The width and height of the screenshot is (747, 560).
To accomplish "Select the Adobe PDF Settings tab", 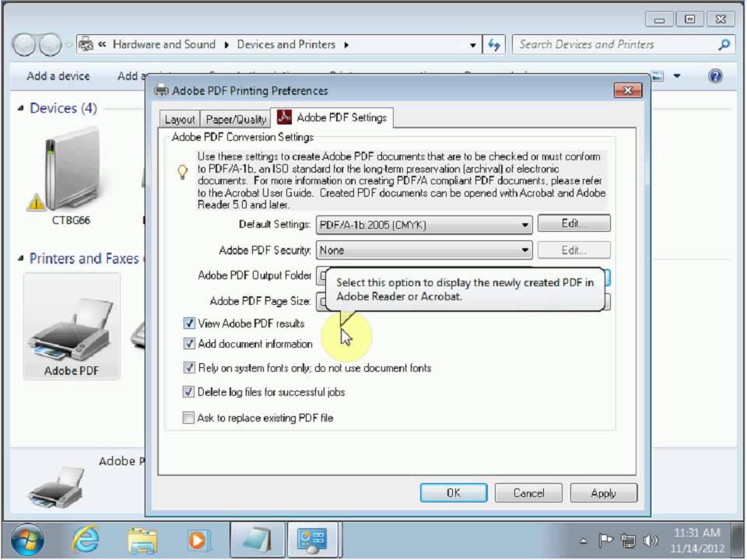I will click(x=332, y=117).
